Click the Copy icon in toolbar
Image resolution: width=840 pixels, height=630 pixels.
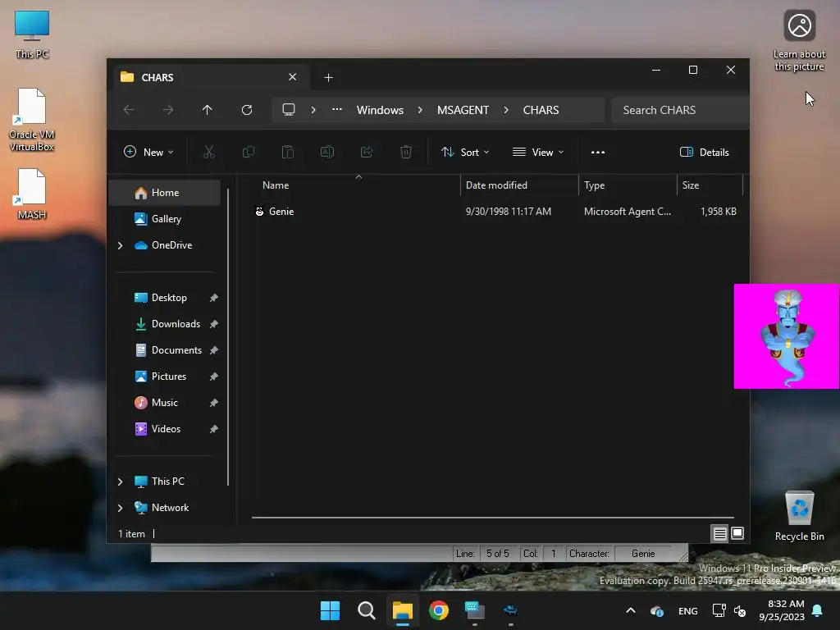[249, 152]
